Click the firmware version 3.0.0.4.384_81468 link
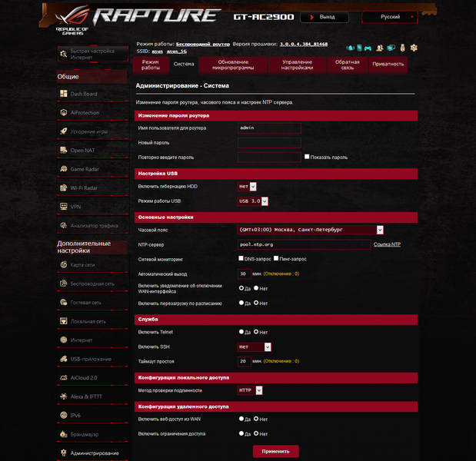 tap(304, 44)
